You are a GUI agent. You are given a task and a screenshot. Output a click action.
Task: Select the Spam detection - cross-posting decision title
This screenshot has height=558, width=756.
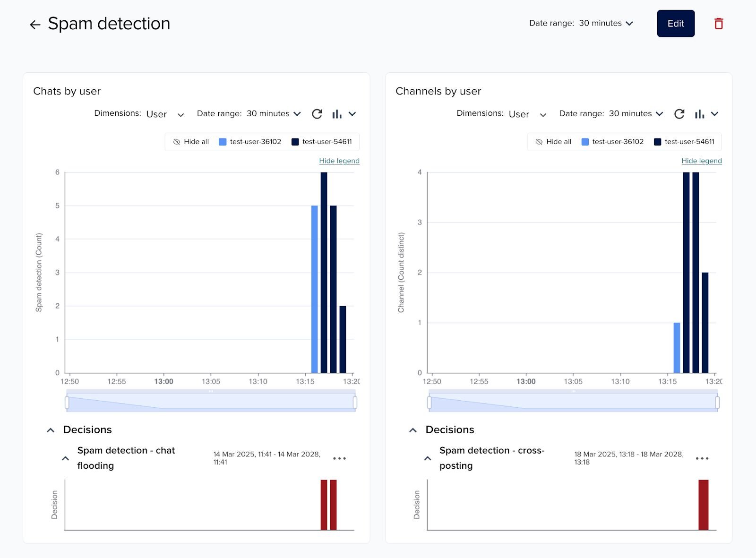492,458
